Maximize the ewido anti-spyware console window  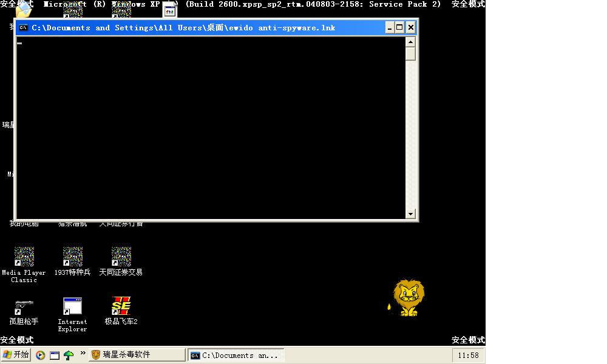pyautogui.click(x=399, y=27)
